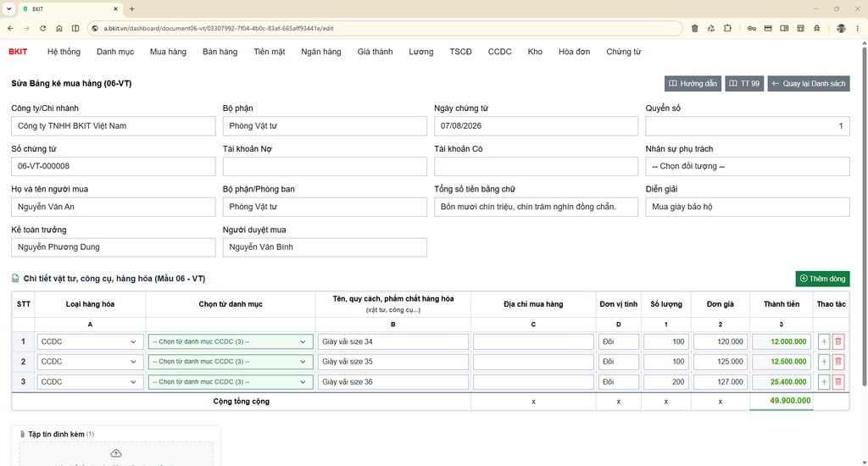The width and height of the screenshot is (868, 466).
Task: Open the Bán hàng menu
Action: [220, 52]
